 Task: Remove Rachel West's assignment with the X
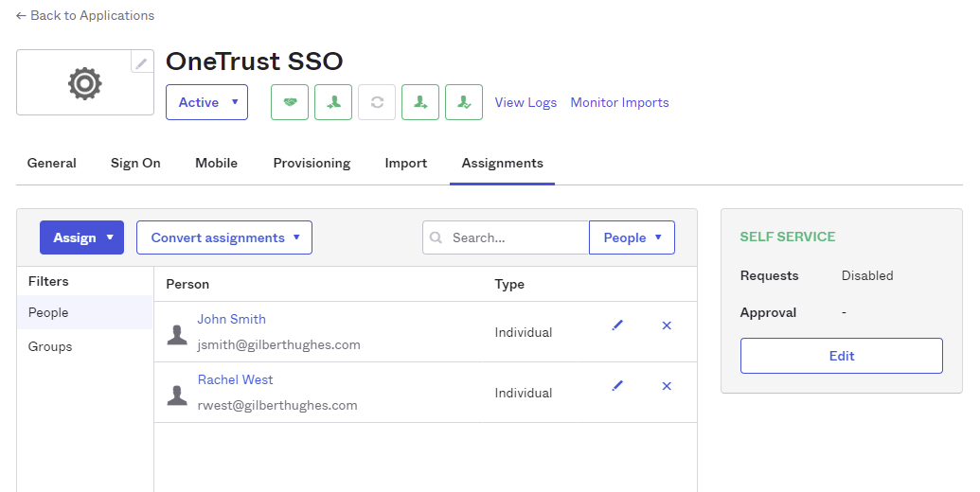click(667, 386)
